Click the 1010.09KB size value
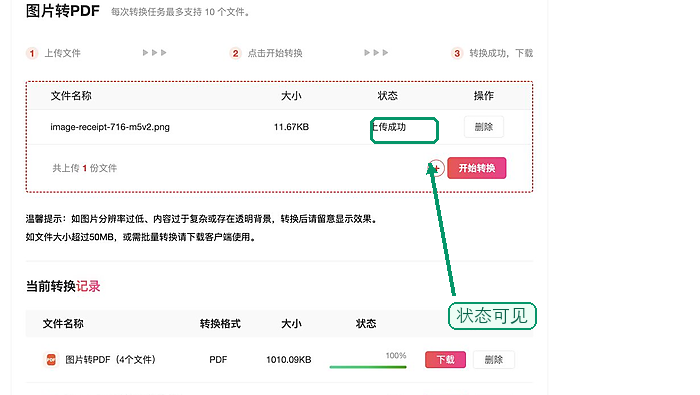 click(288, 360)
